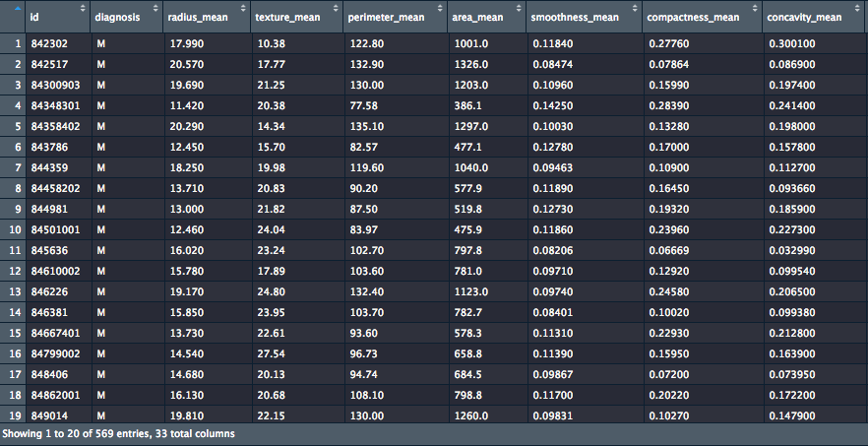Click smoothness_mean value 0.08206
Viewport: 868px width, 446px height.
pos(553,250)
